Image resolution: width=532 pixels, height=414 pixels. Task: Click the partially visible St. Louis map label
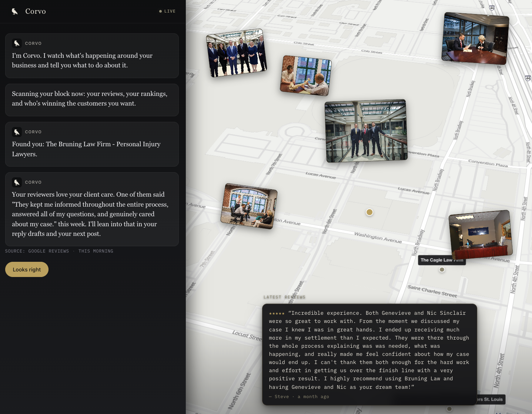pyautogui.click(x=490, y=399)
